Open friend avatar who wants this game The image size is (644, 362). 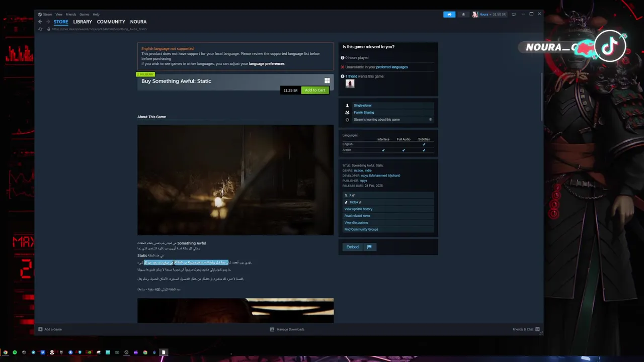click(x=350, y=83)
